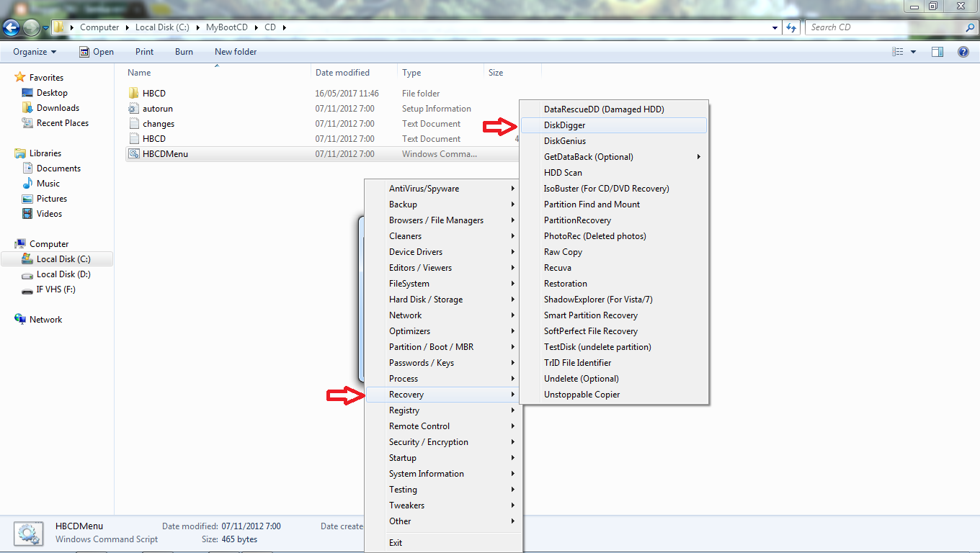Choose Exit in the HBCD menu
The height and width of the screenshot is (553, 980).
442,543
